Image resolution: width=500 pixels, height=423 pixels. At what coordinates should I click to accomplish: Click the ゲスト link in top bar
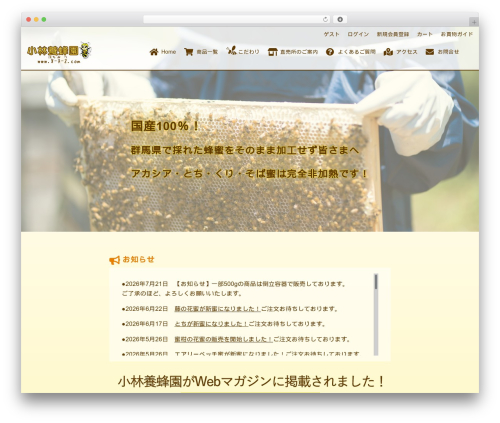click(332, 34)
